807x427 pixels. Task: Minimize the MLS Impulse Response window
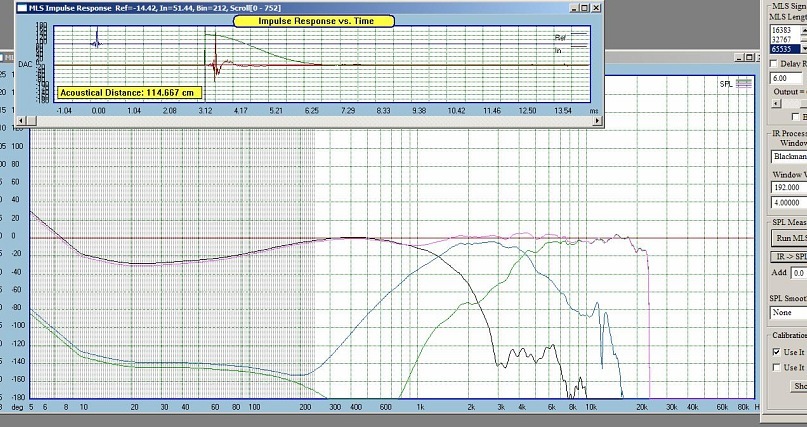[x=574, y=8]
